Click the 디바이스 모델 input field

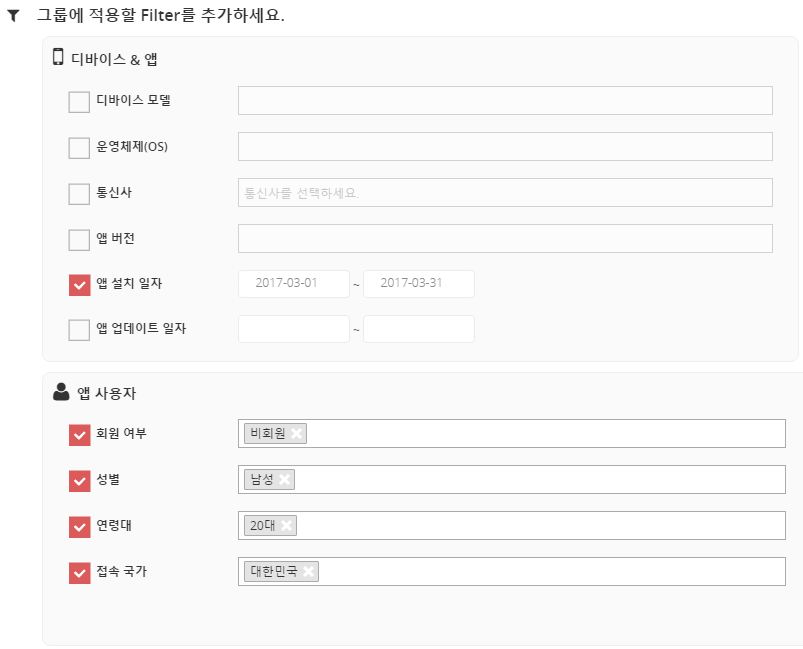pyautogui.click(x=505, y=101)
